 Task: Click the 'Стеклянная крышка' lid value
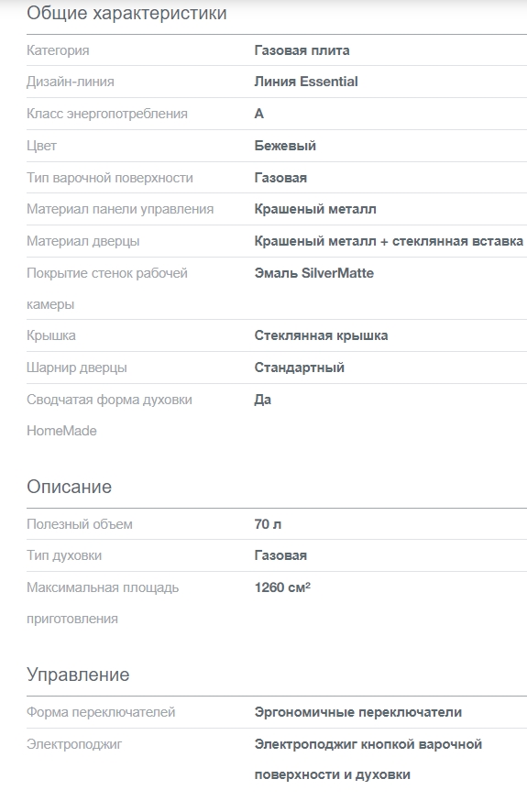point(321,335)
